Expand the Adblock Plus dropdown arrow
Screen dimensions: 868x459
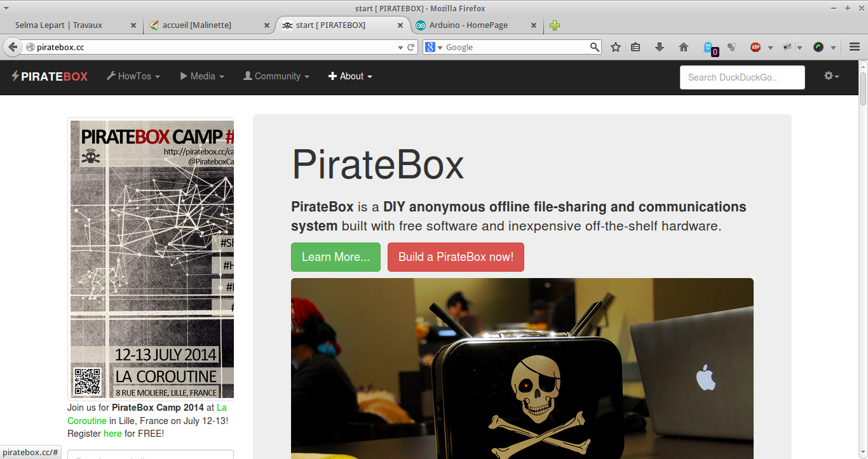coord(770,48)
